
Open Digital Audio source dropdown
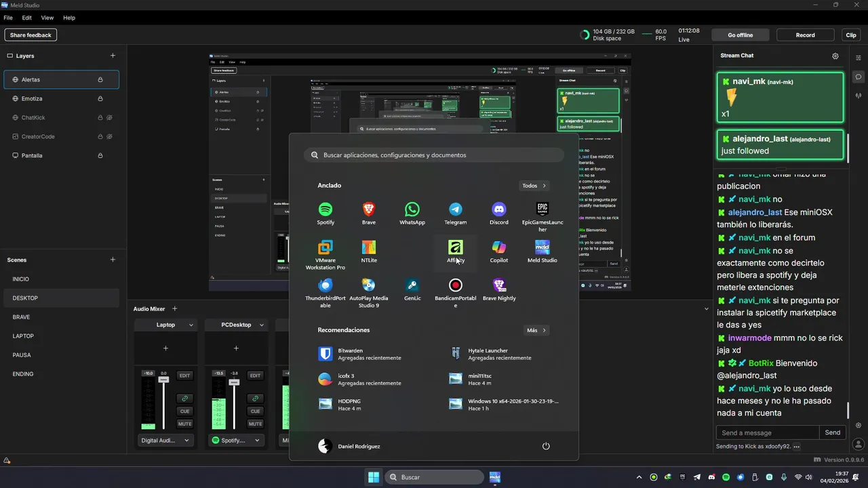pos(166,441)
